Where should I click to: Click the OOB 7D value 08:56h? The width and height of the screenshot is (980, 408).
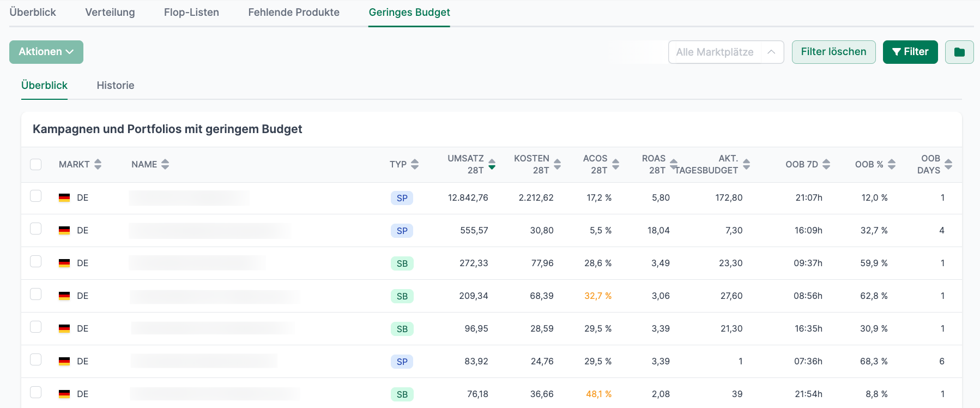[x=808, y=296]
